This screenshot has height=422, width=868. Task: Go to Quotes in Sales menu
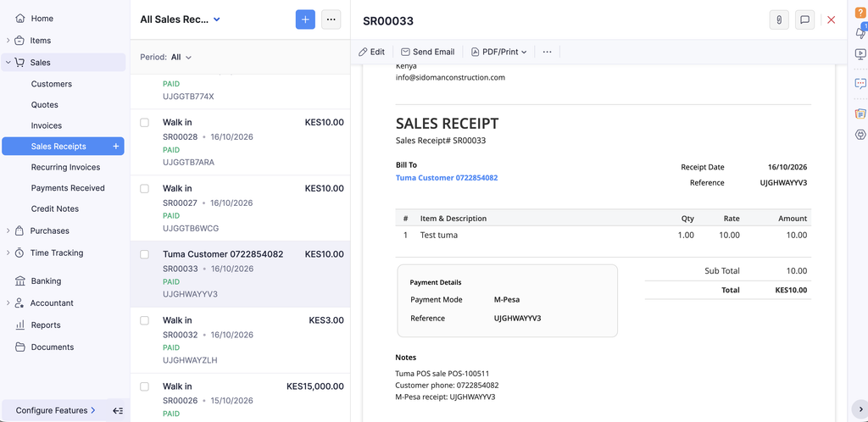pyautogui.click(x=44, y=104)
